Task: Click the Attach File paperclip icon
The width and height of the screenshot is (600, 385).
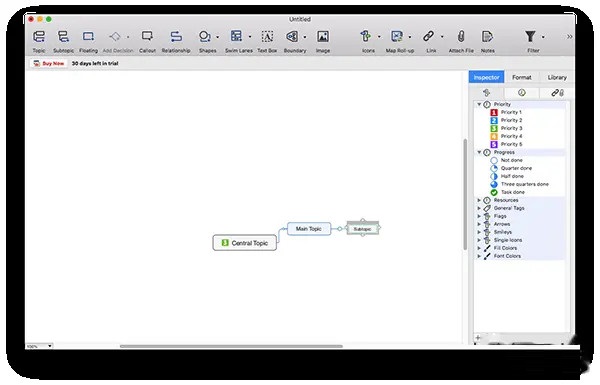Action: (x=461, y=37)
